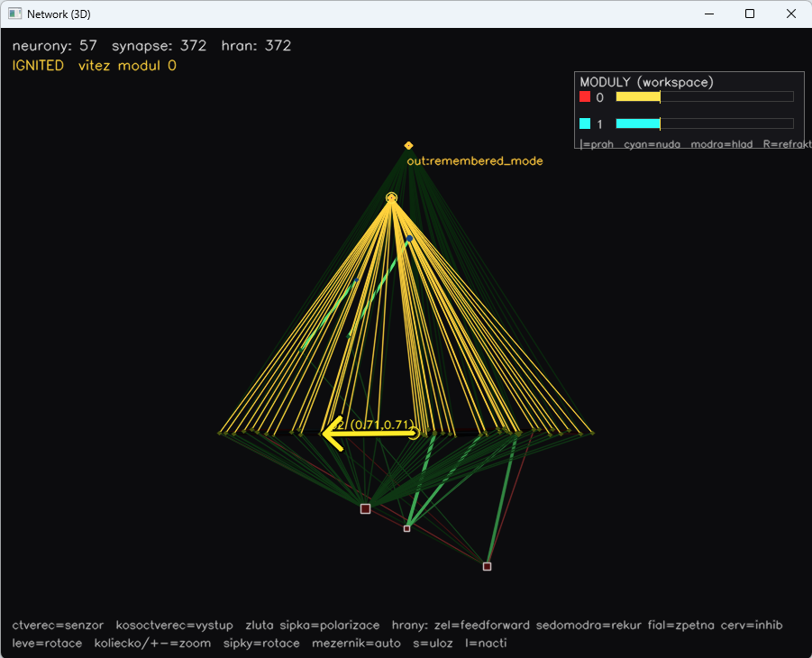
Task: Click the neurony: 57 counter
Action: point(54,46)
